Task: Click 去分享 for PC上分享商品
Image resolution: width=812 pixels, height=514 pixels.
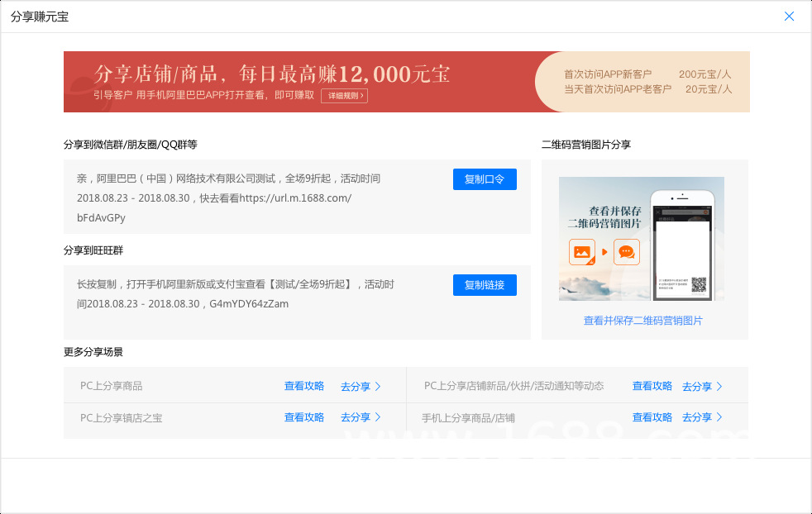Action: [x=356, y=386]
